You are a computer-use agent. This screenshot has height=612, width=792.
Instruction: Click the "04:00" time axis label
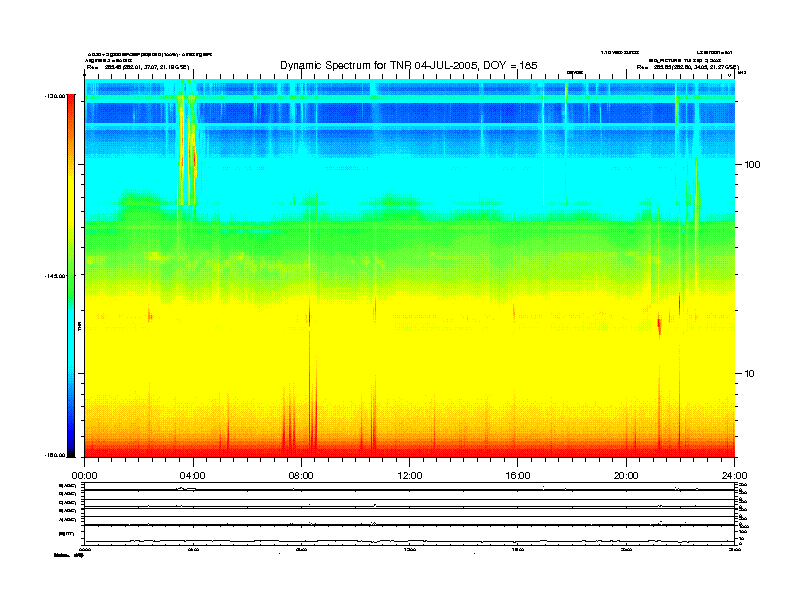pyautogui.click(x=193, y=476)
